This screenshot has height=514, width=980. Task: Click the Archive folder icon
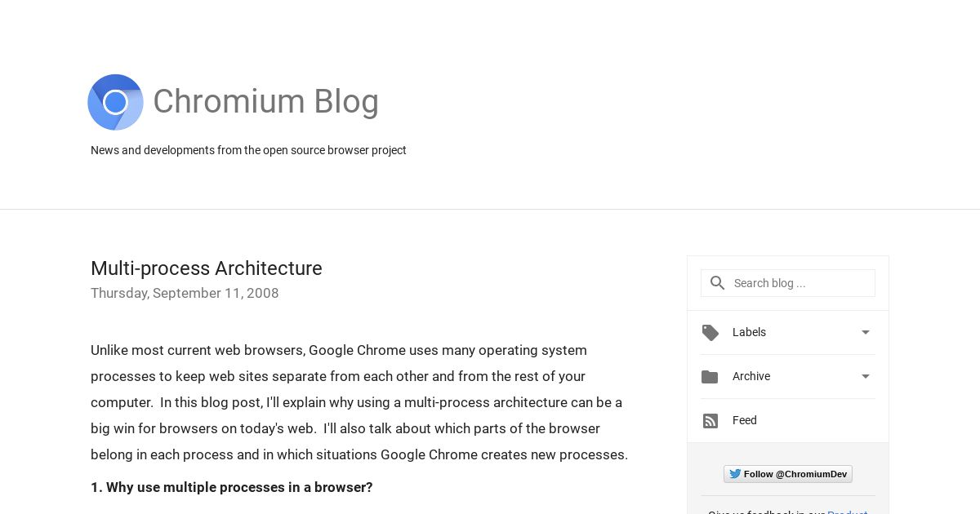pyautogui.click(x=710, y=377)
